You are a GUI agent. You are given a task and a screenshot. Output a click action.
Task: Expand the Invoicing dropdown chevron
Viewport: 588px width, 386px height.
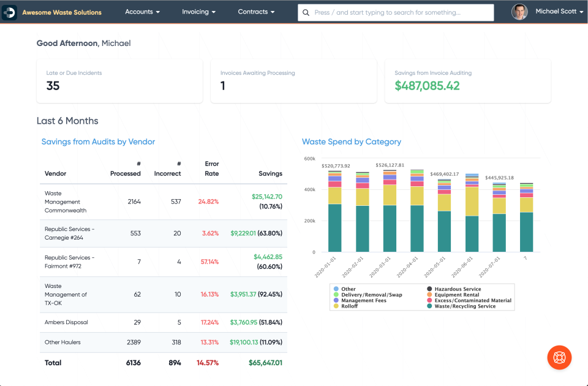coord(214,11)
